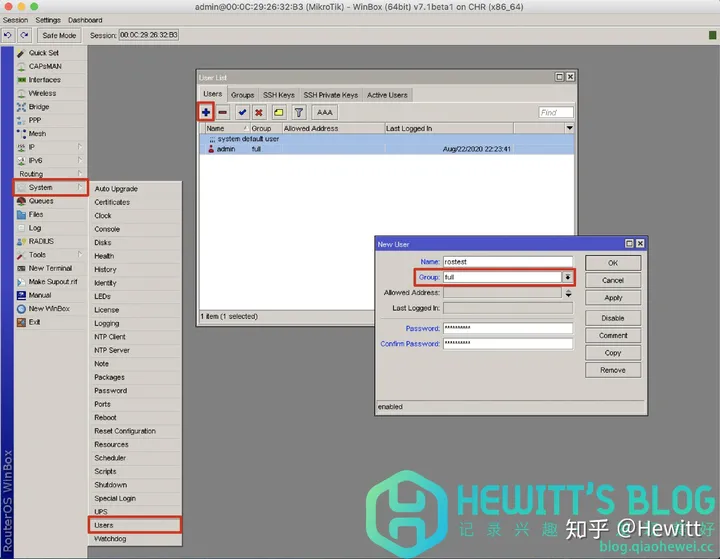Click Cancel in New User dialog

(x=613, y=281)
